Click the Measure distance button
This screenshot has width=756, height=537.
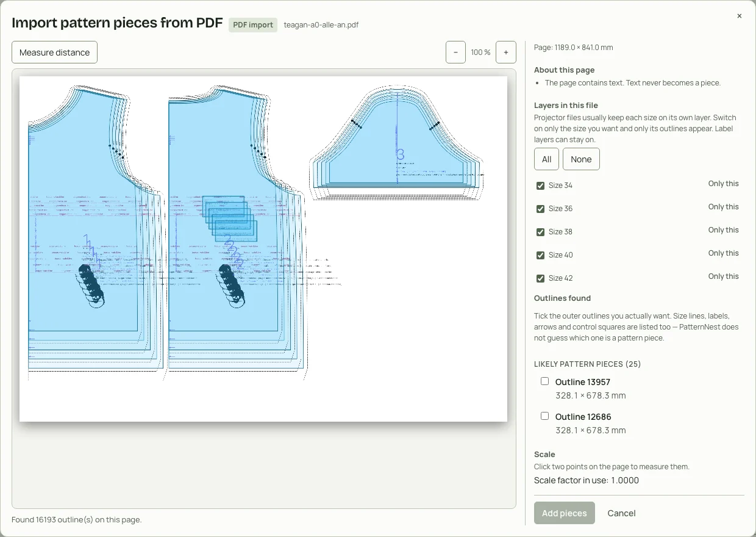point(54,52)
